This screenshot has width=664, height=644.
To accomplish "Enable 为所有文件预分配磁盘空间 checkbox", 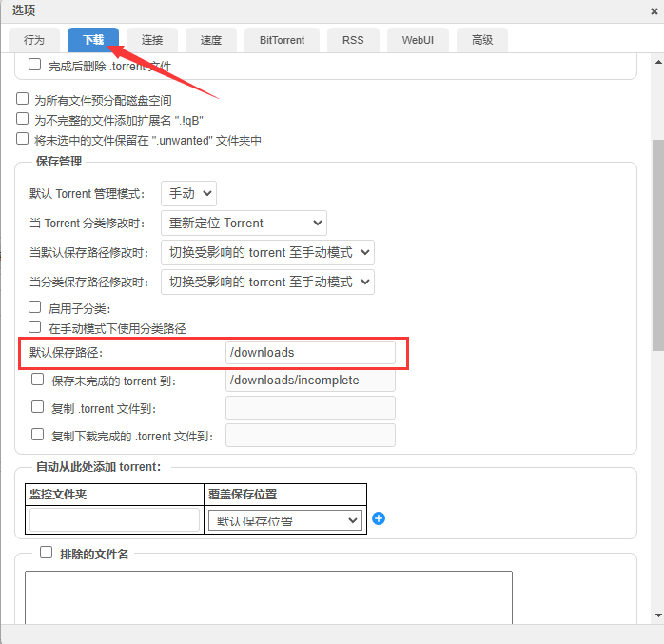I will point(23,99).
